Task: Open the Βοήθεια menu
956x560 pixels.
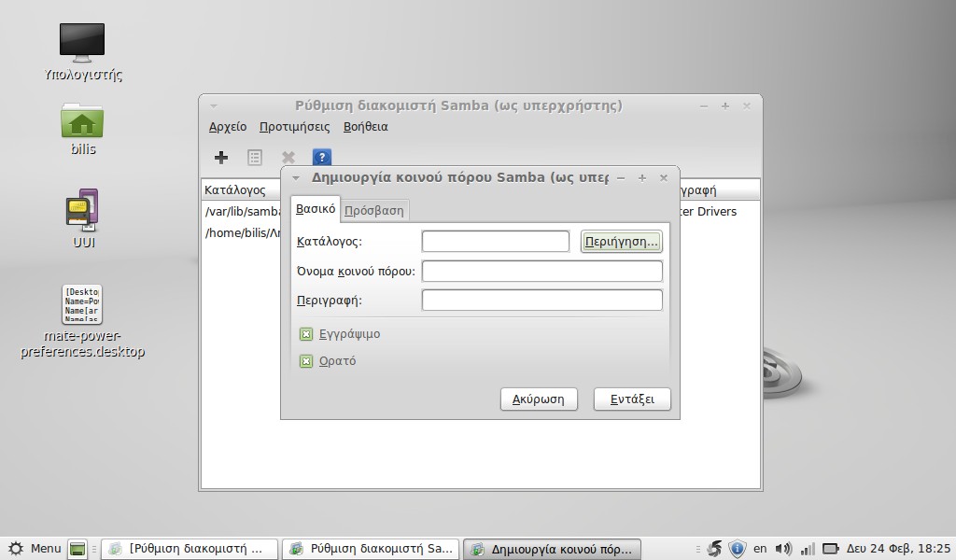Action: 366,127
